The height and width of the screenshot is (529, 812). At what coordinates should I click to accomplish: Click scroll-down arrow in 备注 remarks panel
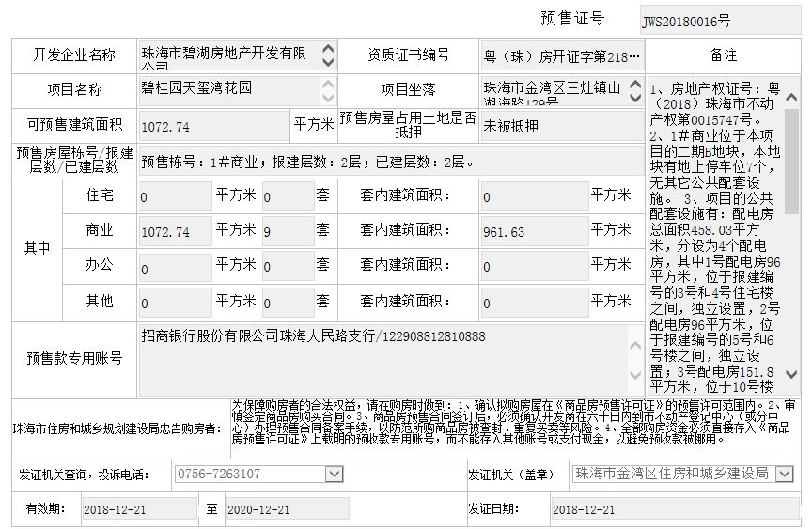791,375
